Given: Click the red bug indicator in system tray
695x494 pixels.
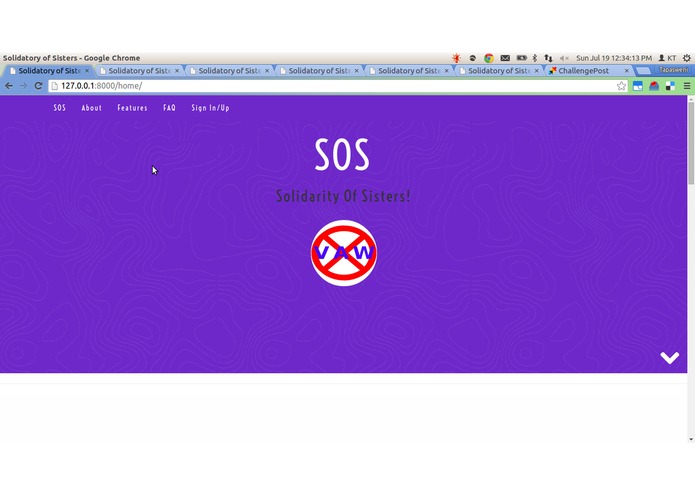Looking at the screenshot, I should pyautogui.click(x=456, y=58).
